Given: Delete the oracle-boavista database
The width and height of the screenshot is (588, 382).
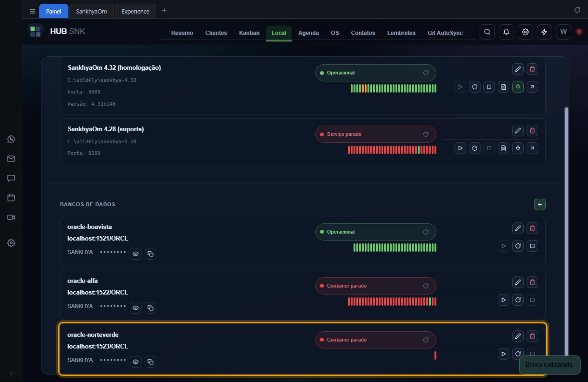Looking at the screenshot, I should [533, 228].
